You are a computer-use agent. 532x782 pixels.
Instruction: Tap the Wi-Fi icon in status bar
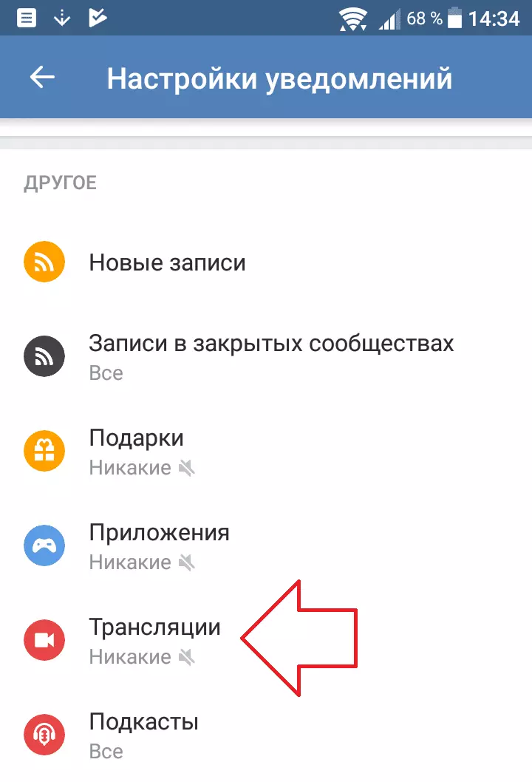coord(353,19)
